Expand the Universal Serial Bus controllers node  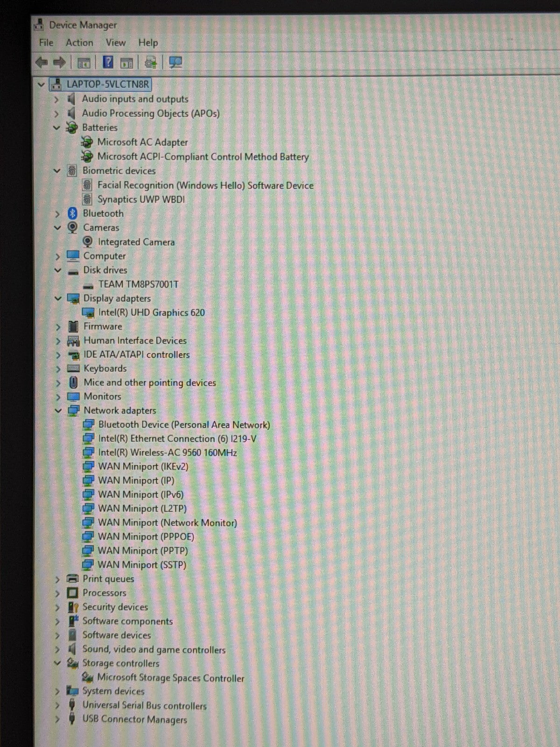click(x=57, y=705)
